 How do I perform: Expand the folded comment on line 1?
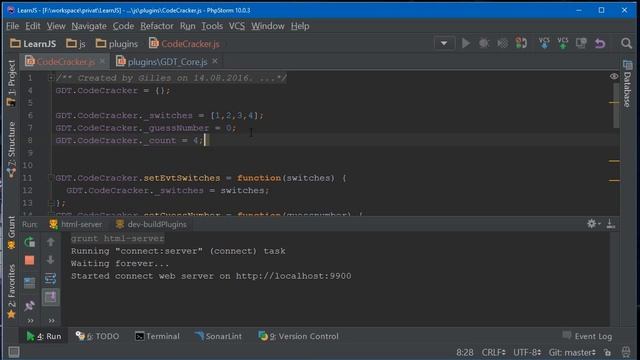pos(51,78)
